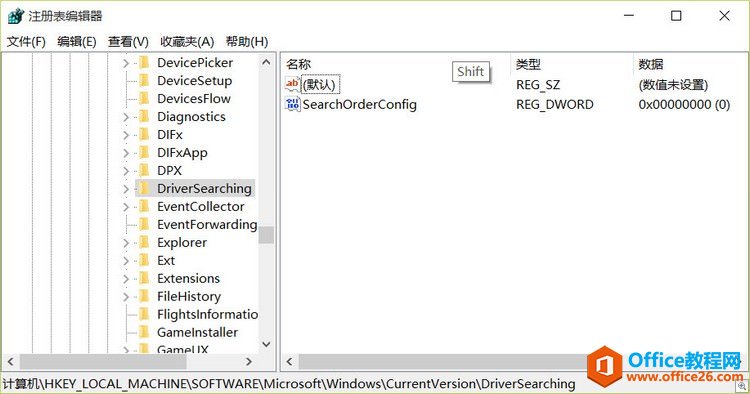The image size is (750, 394).
Task: Open the 收藏夹(A) menu
Action: pos(187,42)
